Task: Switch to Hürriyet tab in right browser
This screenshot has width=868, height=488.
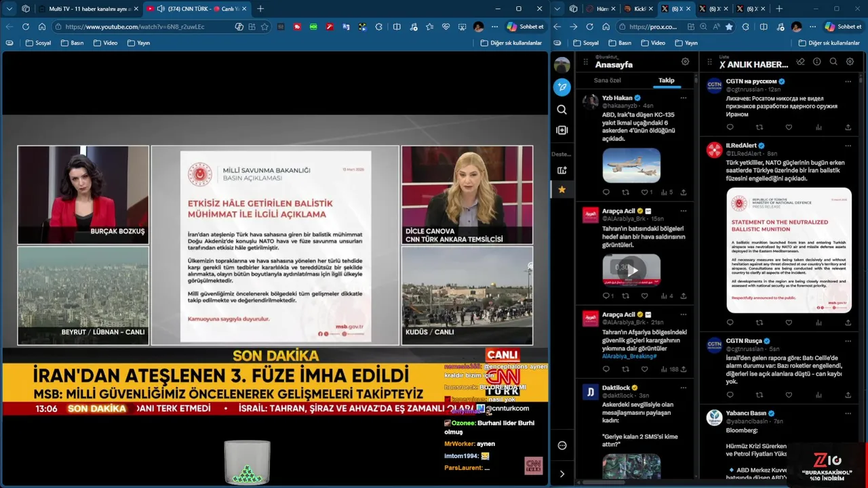Action: point(600,9)
